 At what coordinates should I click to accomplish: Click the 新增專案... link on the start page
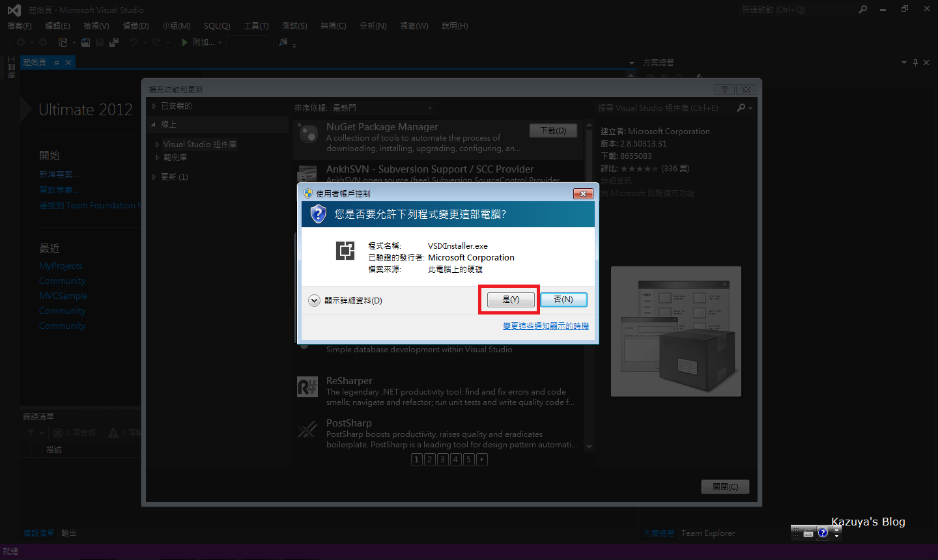pos(59,175)
